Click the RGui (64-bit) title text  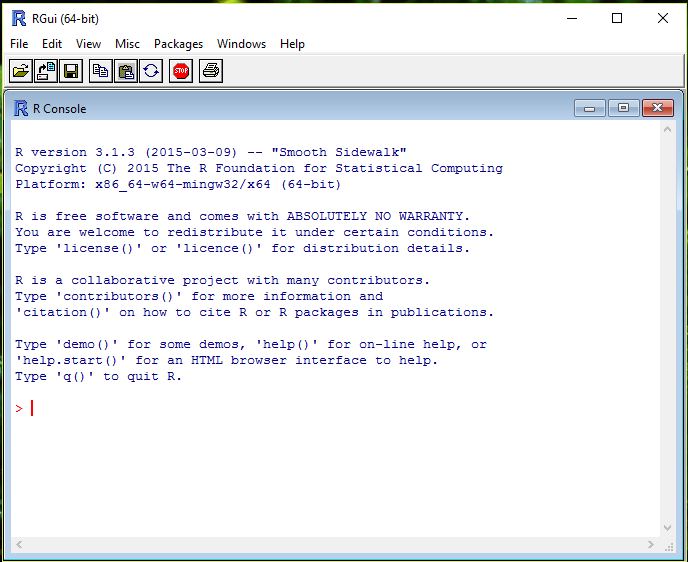[x=65, y=19]
